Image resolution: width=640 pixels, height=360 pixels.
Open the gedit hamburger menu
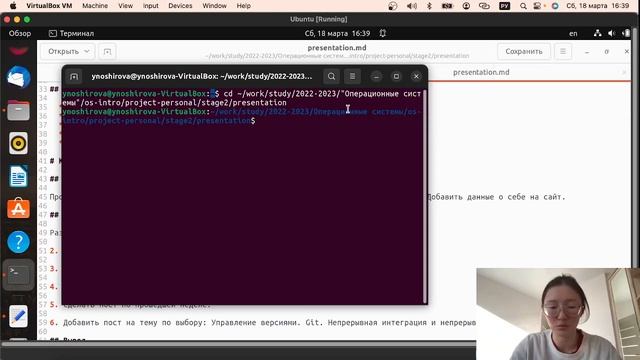(x=563, y=51)
